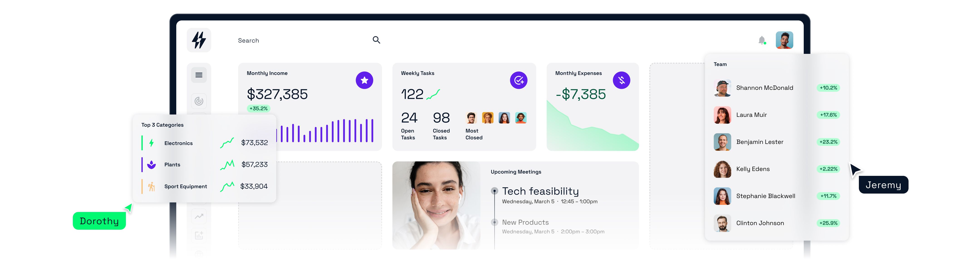
Task: Click the Tech feasibility timeline dot
Action: (x=494, y=190)
